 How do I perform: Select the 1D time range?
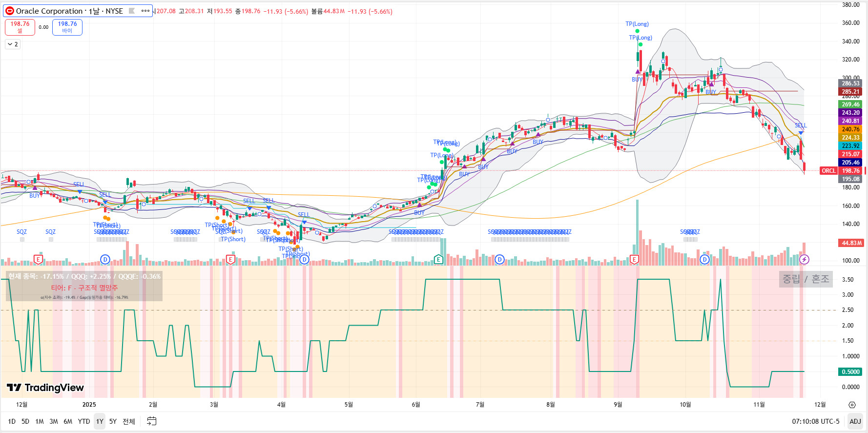click(x=12, y=421)
